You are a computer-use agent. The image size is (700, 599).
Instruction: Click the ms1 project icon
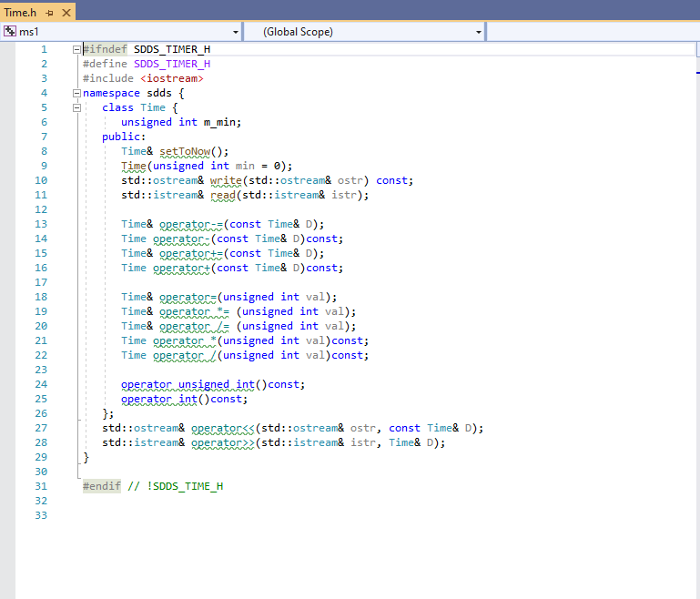click(10, 31)
